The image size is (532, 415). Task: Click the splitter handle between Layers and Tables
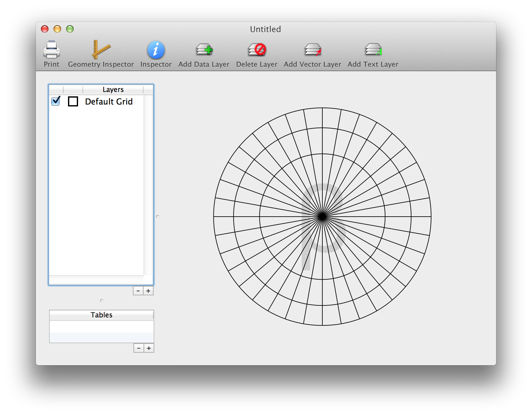tap(101, 301)
